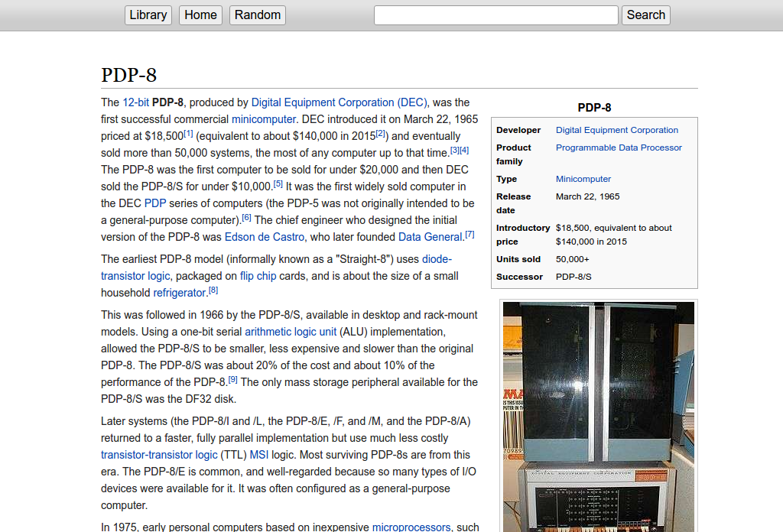Open citation reference [7]
Image resolution: width=783 pixels, height=532 pixels.
coord(470,235)
